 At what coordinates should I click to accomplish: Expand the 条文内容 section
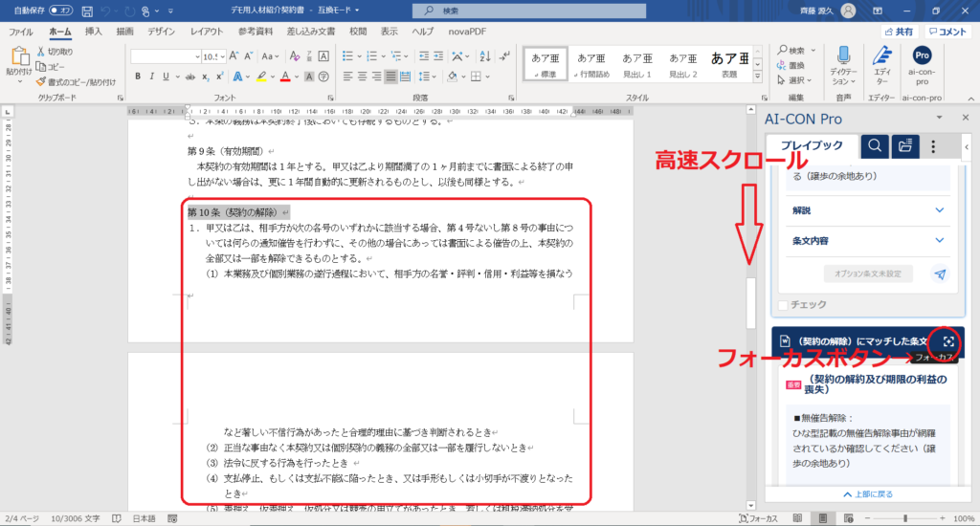pos(867,240)
